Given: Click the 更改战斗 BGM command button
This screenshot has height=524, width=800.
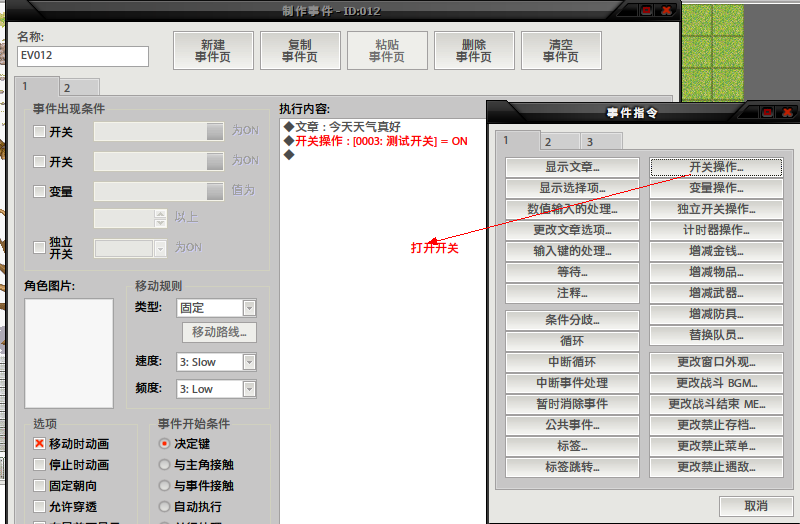Looking at the screenshot, I should [x=716, y=383].
